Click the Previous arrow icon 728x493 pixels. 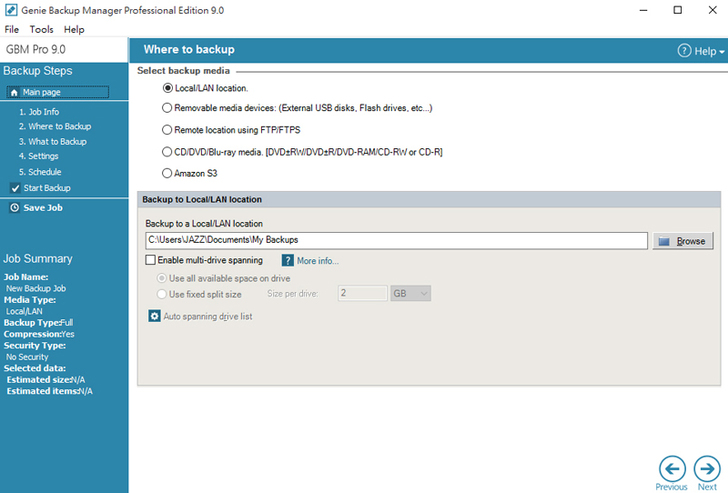pos(672,469)
